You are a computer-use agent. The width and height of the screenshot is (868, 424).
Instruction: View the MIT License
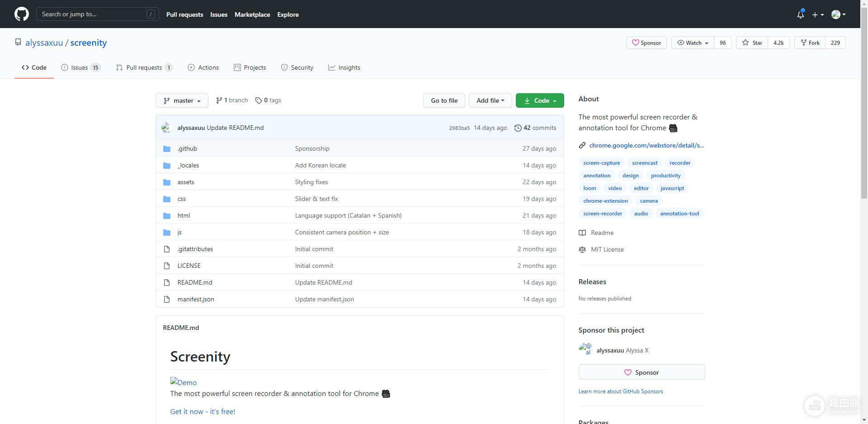tap(607, 249)
